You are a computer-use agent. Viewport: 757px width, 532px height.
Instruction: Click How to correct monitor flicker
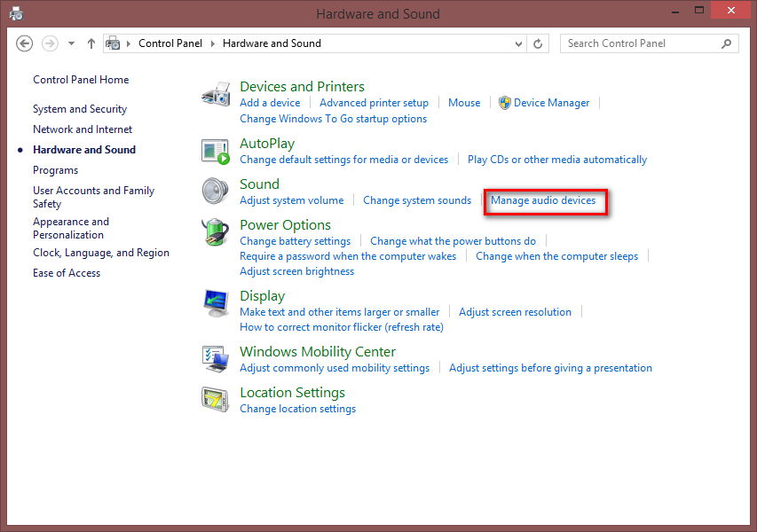pyautogui.click(x=342, y=327)
